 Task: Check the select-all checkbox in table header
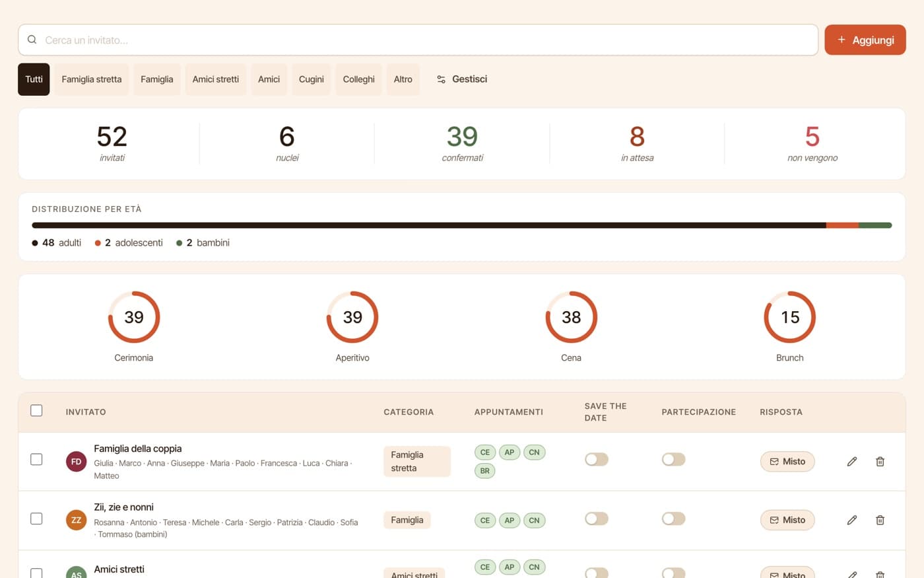[x=36, y=411]
